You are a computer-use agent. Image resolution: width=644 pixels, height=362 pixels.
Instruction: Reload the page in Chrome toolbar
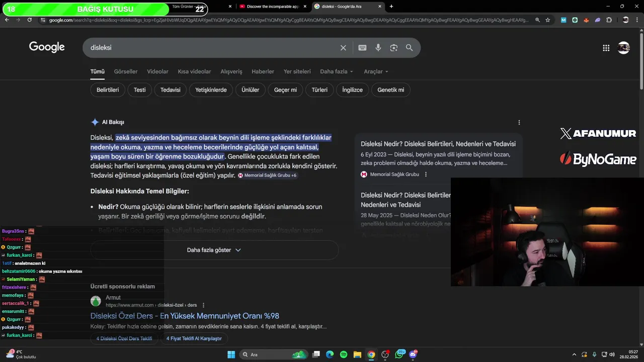pyautogui.click(x=30, y=20)
